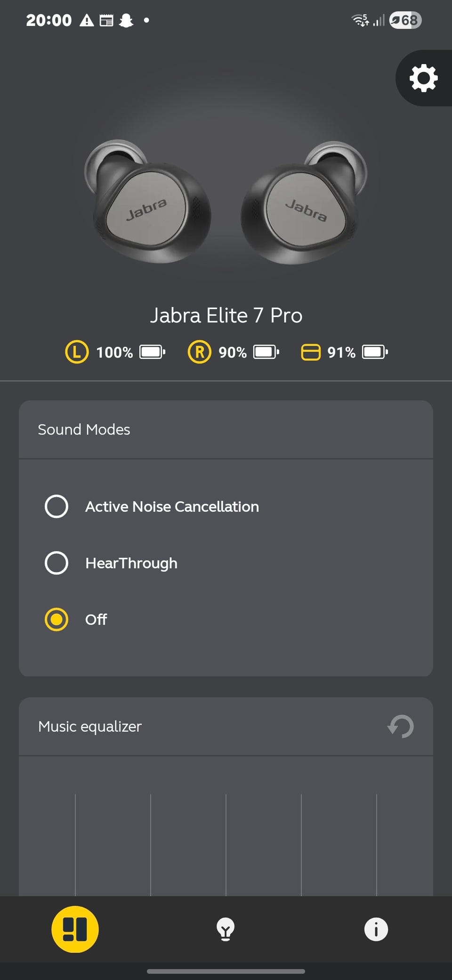This screenshot has height=980, width=452.
Task: Tap the first equalizer band slider
Action: click(75, 845)
